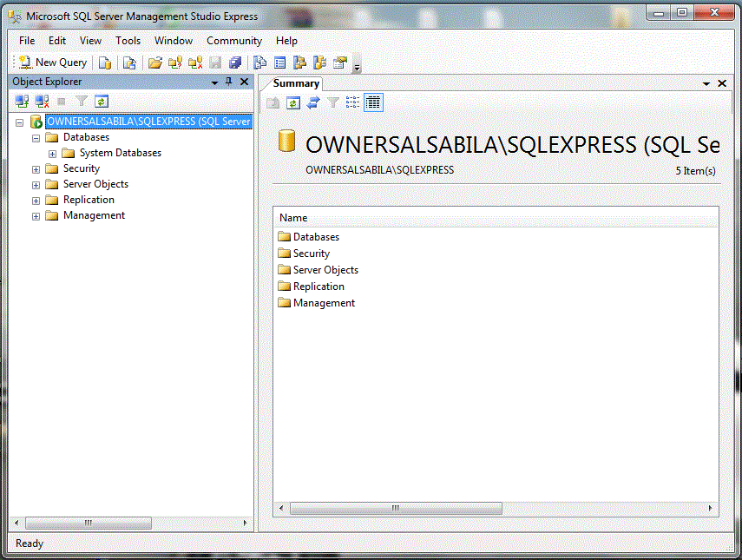Click Summary list scroll right arrow
Image resolution: width=742 pixels, height=560 pixels.
tap(710, 509)
